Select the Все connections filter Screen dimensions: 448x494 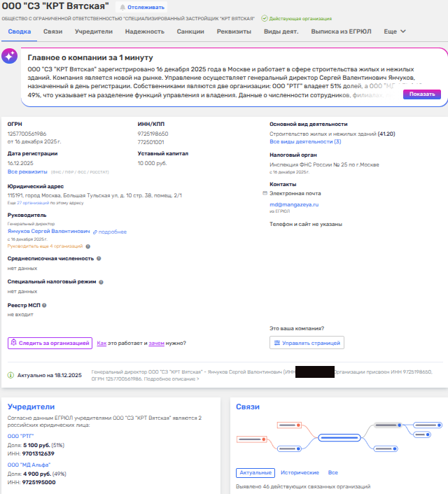(x=333, y=473)
